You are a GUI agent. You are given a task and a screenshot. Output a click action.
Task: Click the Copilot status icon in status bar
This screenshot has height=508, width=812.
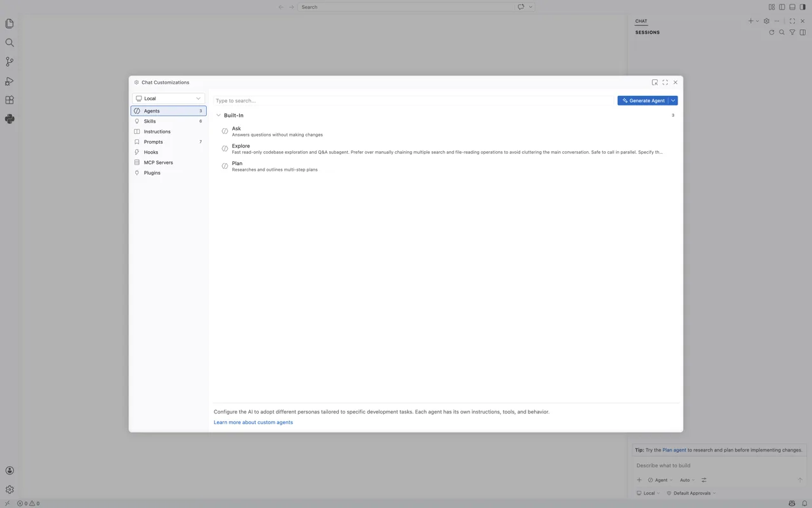click(792, 504)
